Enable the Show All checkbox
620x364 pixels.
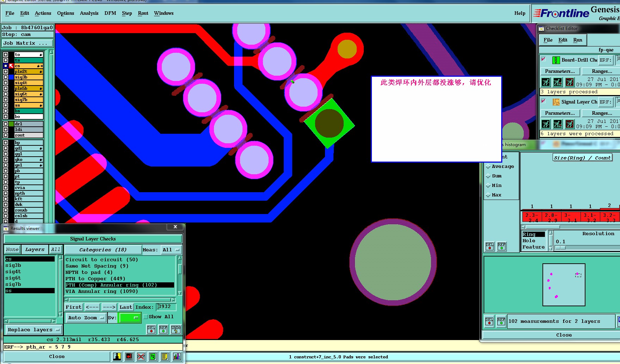(145, 317)
